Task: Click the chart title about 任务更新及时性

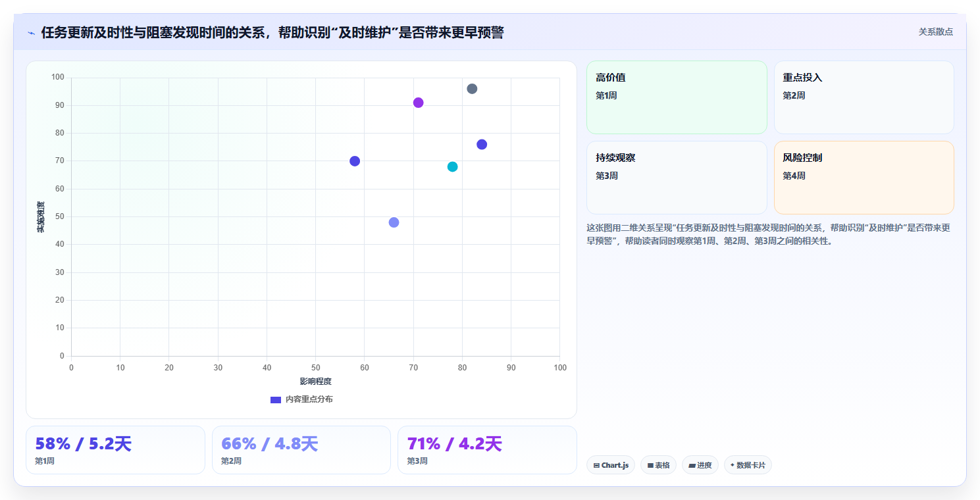Action: tap(272, 32)
